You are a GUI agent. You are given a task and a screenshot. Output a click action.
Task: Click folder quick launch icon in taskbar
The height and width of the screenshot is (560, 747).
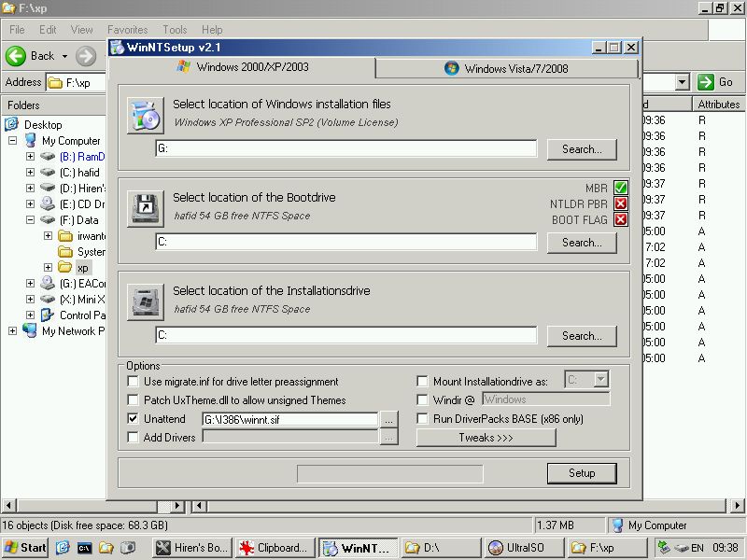click(106, 548)
